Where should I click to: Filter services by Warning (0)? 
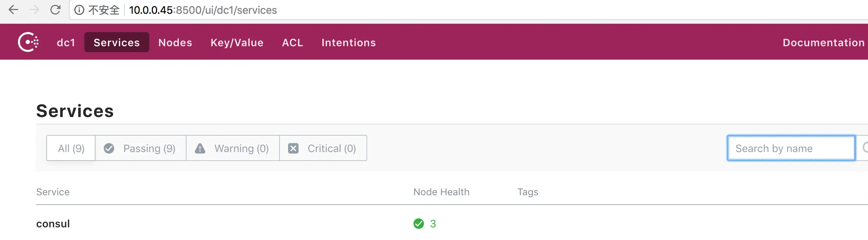(233, 148)
